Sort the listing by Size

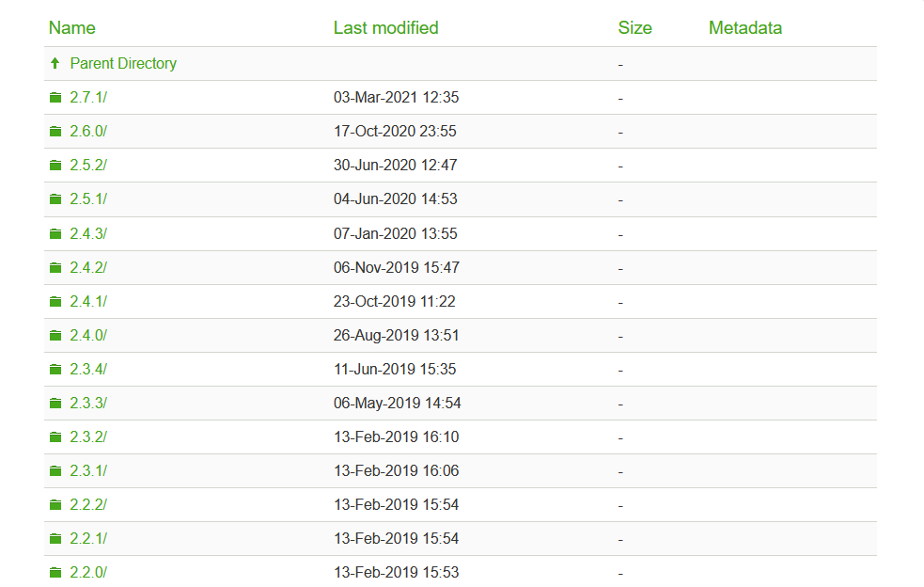coord(634,28)
